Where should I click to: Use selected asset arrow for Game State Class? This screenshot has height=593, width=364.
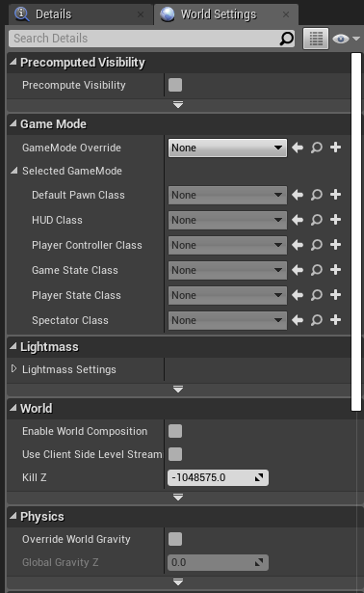[x=298, y=270]
